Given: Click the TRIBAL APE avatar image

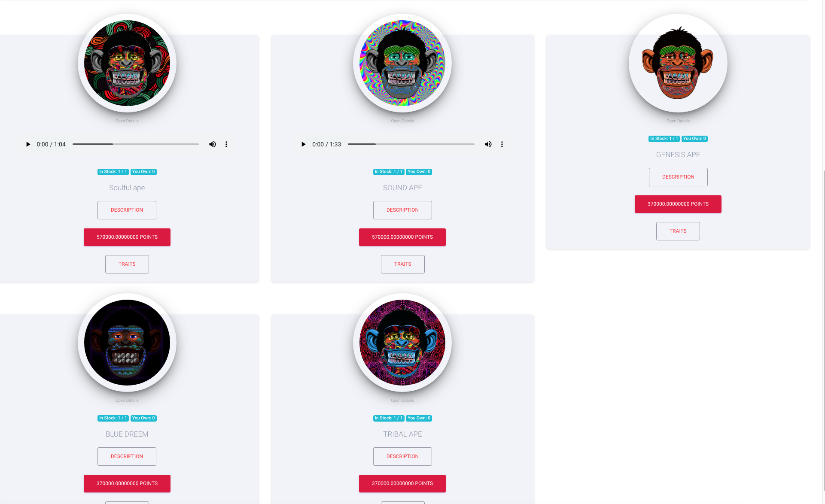Looking at the screenshot, I should click(402, 343).
